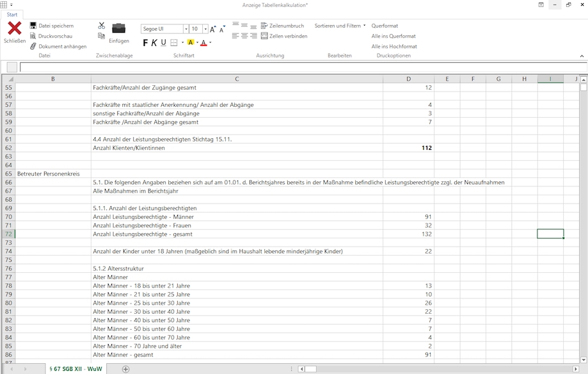588x374 pixels.
Task: Click Alle ins Querformat
Action: point(393,36)
